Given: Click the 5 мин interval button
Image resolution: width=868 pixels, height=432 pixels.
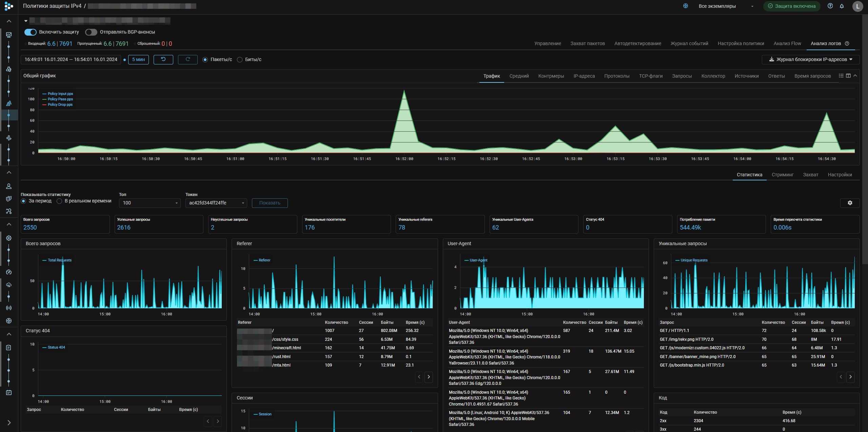Looking at the screenshot, I should [138, 59].
